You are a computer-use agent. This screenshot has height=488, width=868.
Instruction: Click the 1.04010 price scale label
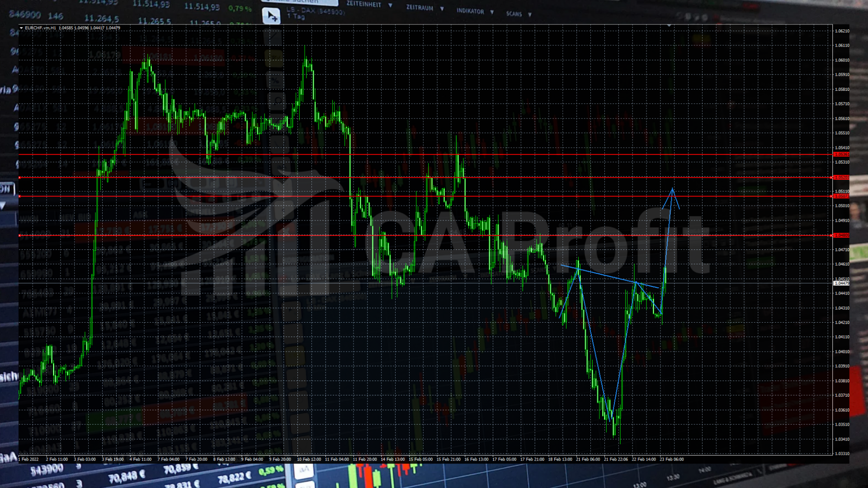(842, 352)
